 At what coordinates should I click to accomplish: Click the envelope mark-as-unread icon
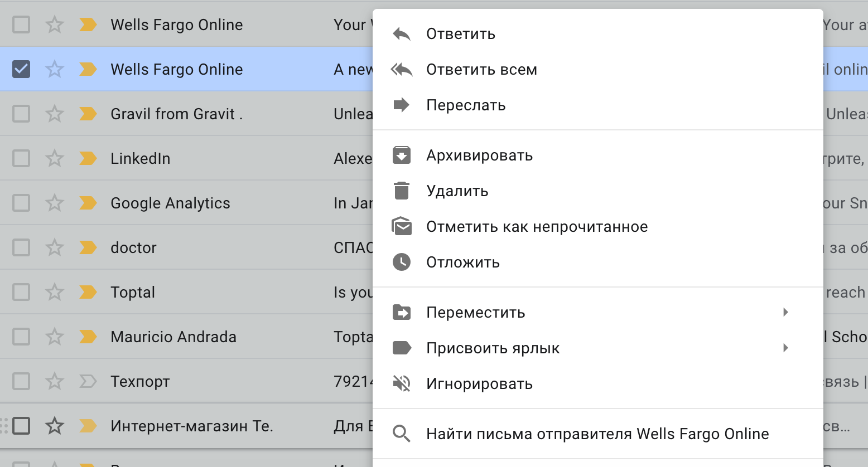[x=401, y=226]
